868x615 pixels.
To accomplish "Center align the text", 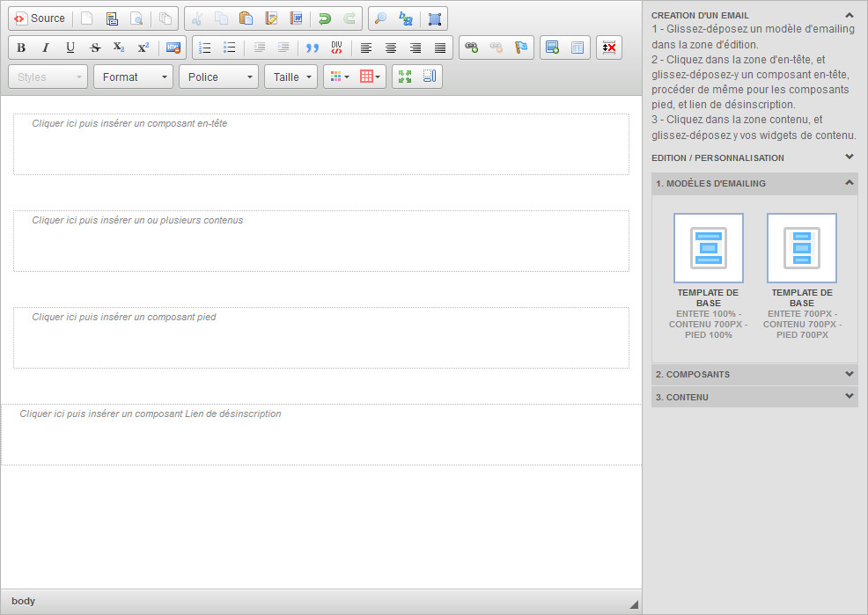I will coord(391,48).
